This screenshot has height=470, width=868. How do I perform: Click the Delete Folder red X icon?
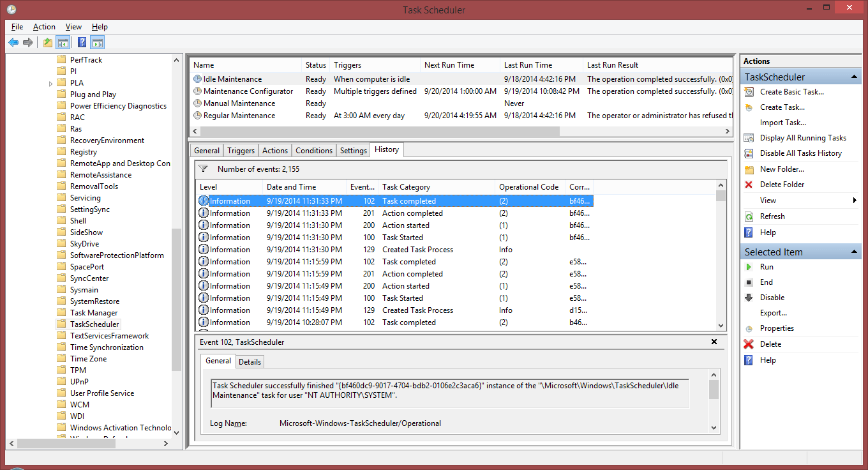tap(749, 185)
